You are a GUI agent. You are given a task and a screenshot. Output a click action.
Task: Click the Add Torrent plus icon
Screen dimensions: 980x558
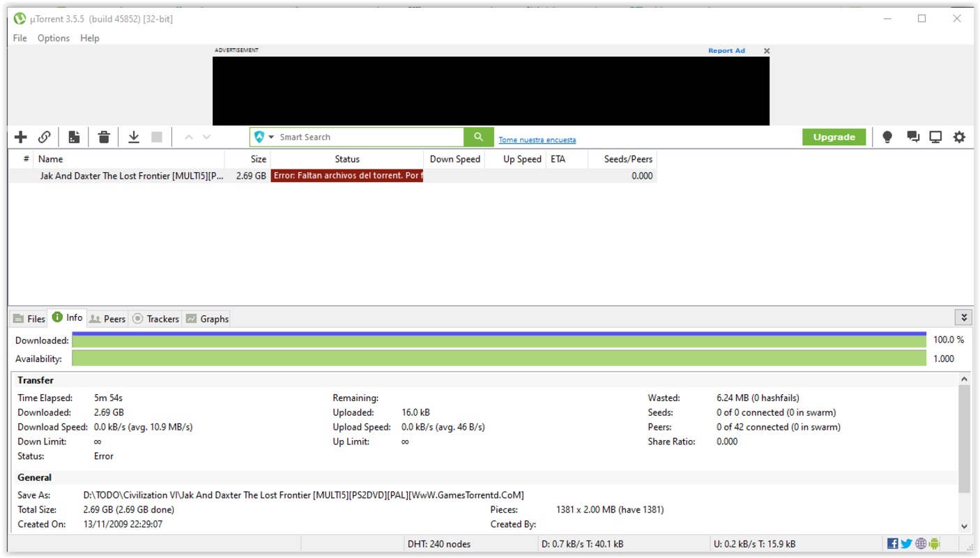click(x=21, y=137)
